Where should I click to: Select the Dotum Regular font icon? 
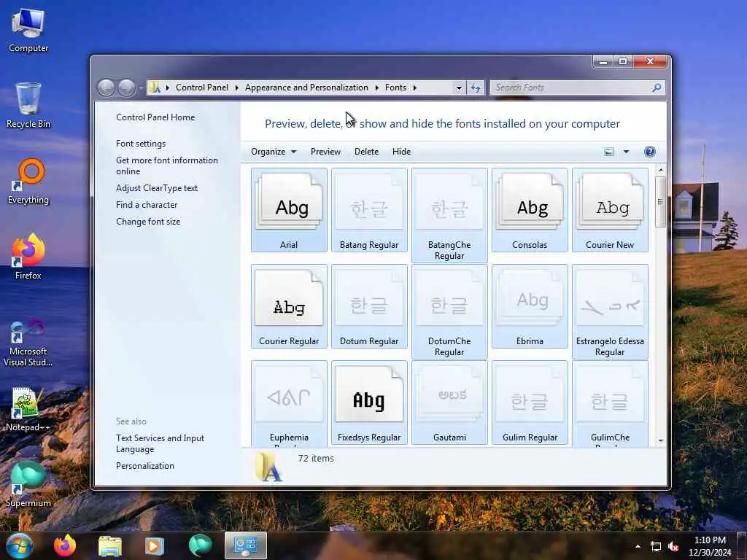point(369,306)
